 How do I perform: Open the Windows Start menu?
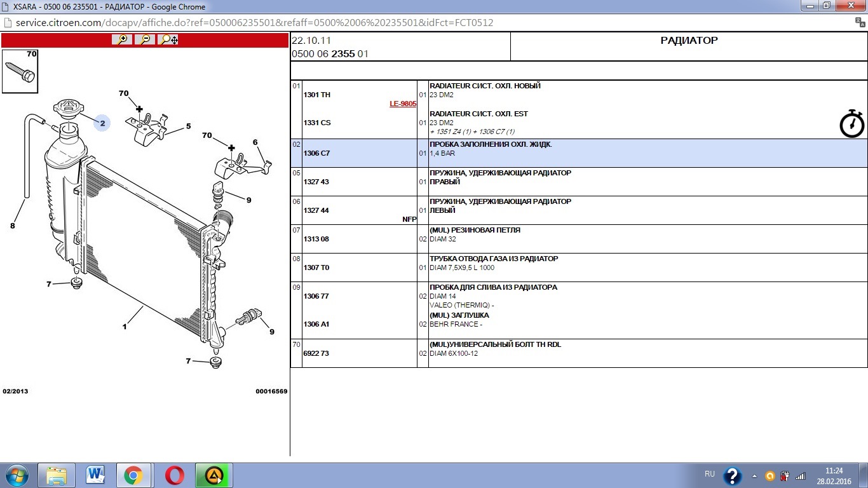(x=16, y=475)
